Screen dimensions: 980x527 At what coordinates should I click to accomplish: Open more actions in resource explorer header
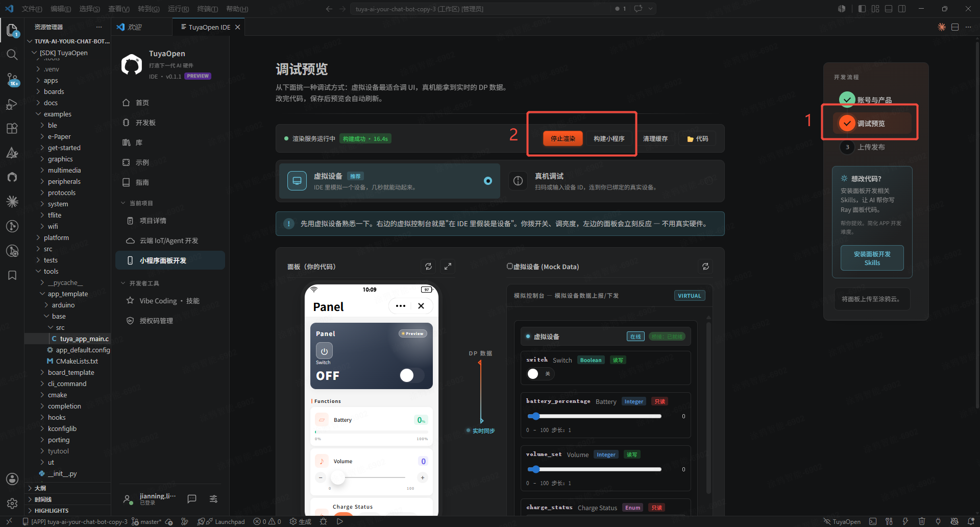click(99, 27)
